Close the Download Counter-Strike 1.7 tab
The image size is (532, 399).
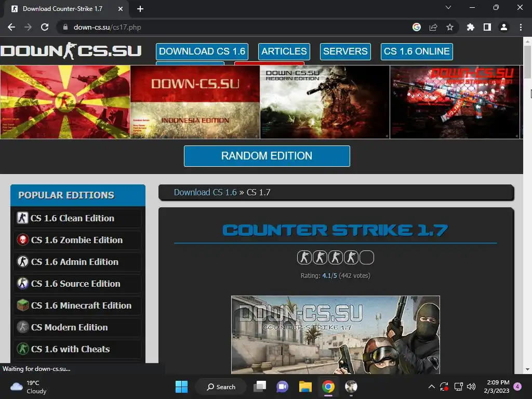coord(121,9)
